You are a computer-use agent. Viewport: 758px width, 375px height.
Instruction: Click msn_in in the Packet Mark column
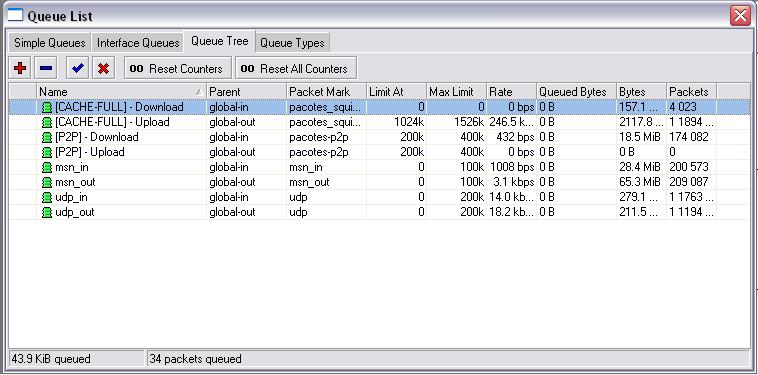pyautogui.click(x=306, y=167)
